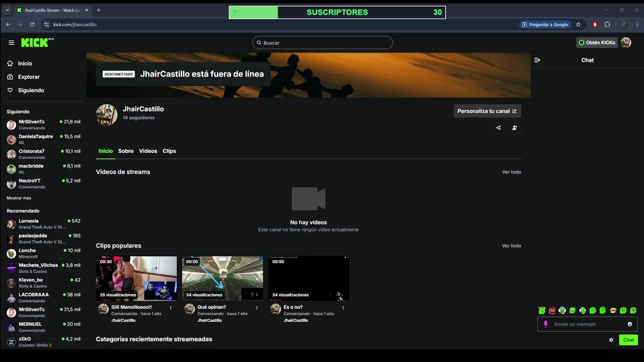Insert the last crying heart-eyes emote
Screen dimensions: 644x362
click(633, 311)
